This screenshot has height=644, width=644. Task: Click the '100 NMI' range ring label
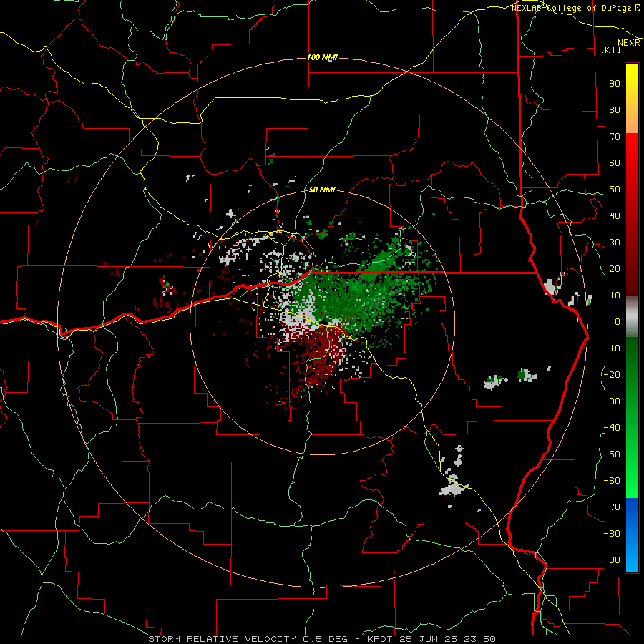pyautogui.click(x=323, y=57)
